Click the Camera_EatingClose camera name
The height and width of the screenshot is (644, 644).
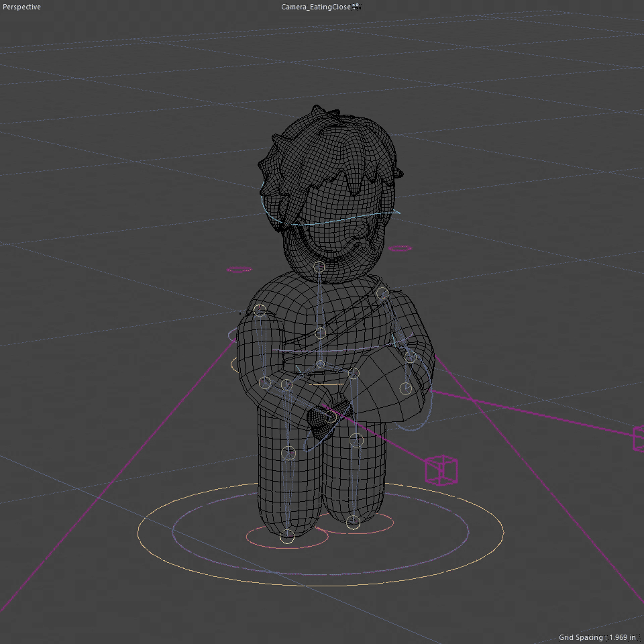[x=315, y=7]
